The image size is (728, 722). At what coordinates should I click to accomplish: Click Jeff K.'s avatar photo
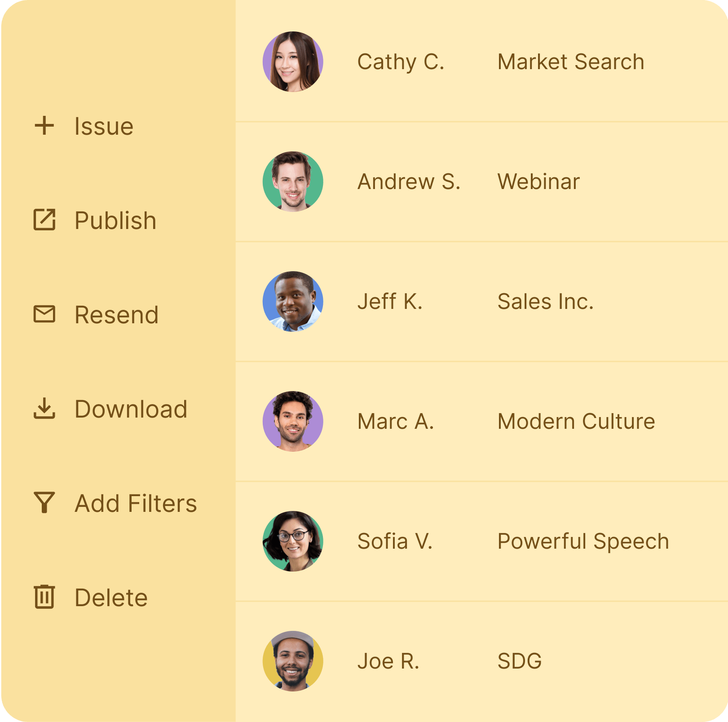tap(293, 302)
